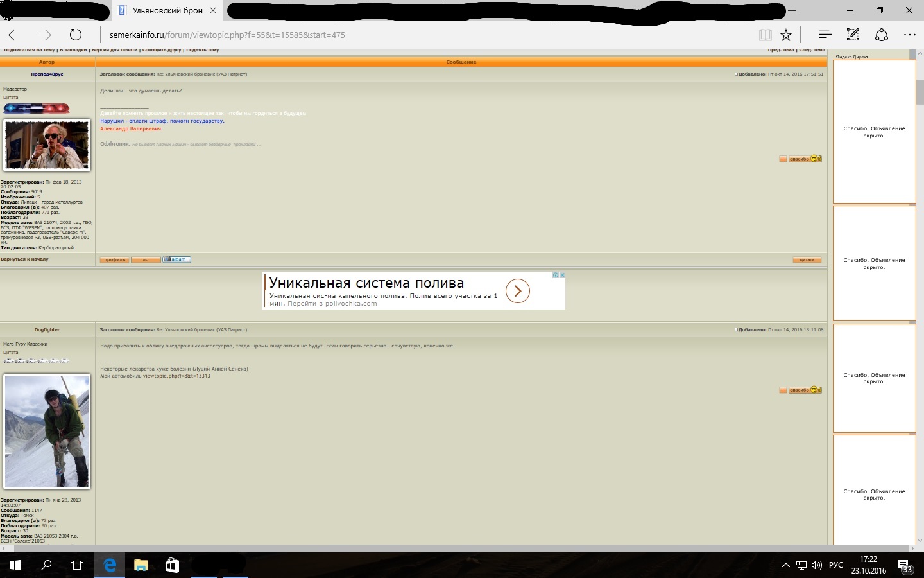Screen dimensions: 924x578
Task: Open Task View on the taskbar
Action: coord(77,565)
